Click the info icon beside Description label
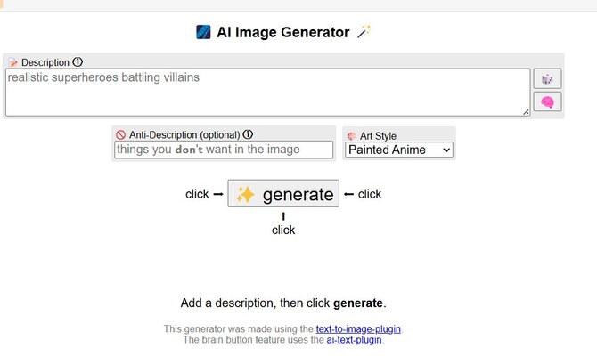 click(x=78, y=62)
